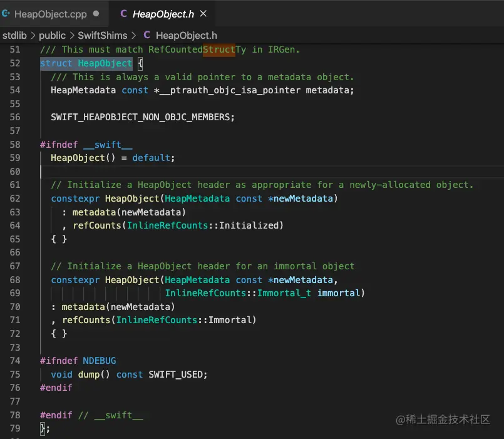Click 'InlineRefCounts::Immortal_t' on line 69
Screen dimensions: 504x439
click(238, 293)
